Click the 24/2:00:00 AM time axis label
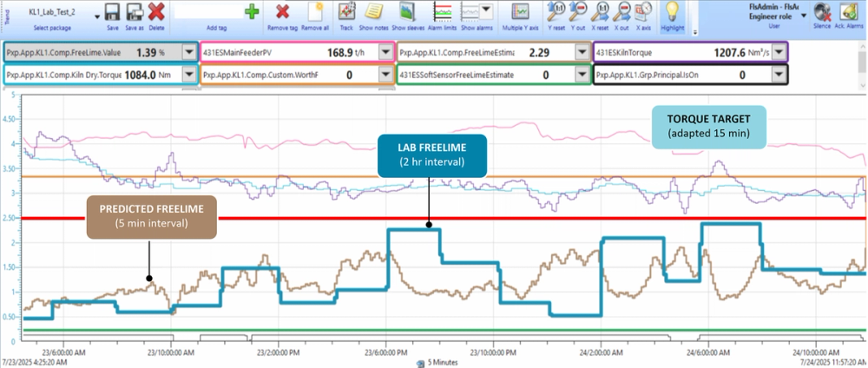The height and width of the screenshot is (368, 868). [602, 352]
